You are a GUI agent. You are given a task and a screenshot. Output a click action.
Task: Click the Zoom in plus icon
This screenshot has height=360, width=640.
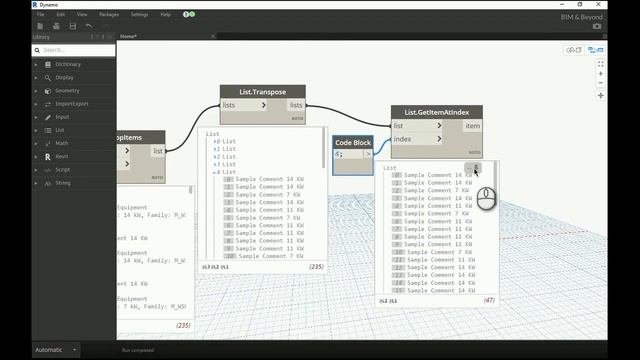click(600, 74)
